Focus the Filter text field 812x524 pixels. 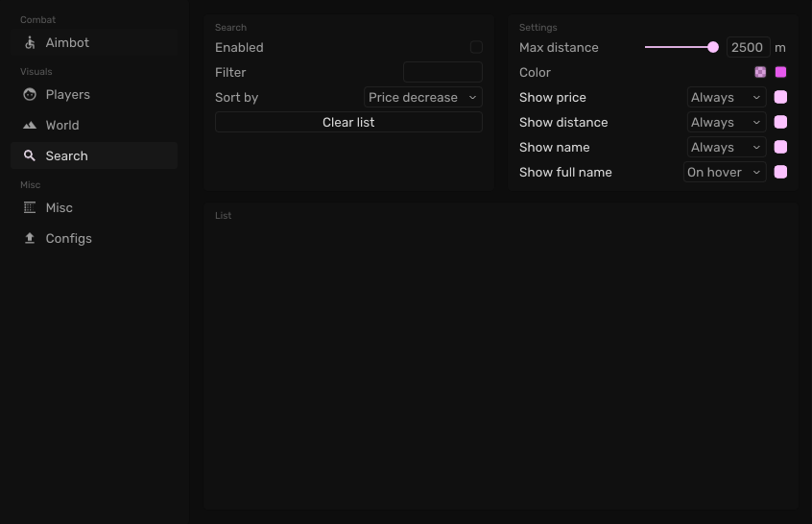442,72
